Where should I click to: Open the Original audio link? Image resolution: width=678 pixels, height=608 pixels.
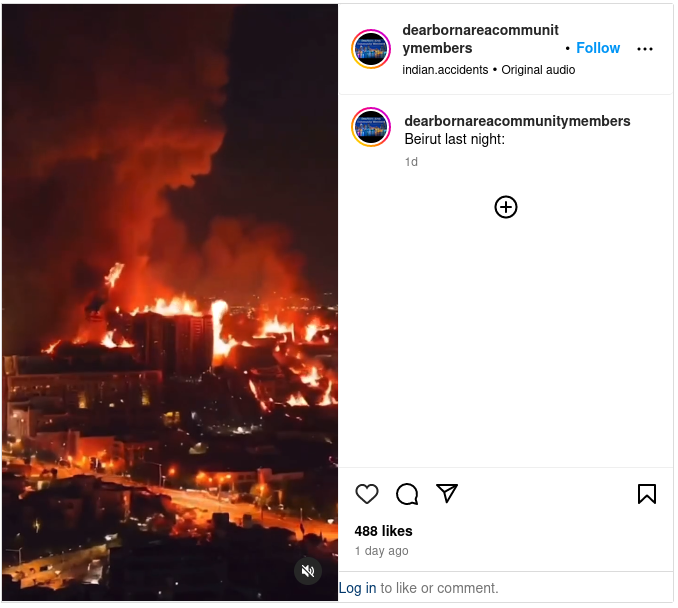[x=538, y=70]
